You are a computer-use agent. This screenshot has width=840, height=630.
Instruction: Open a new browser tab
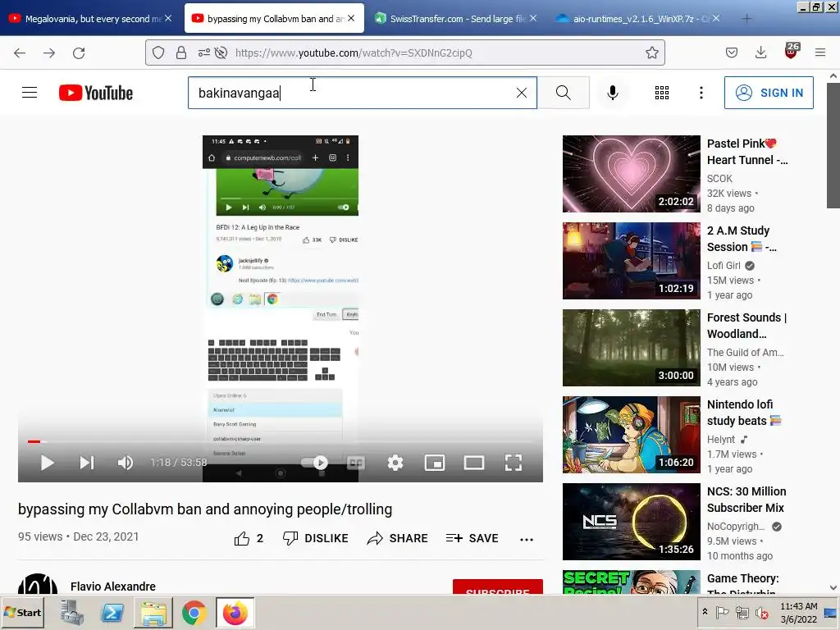coord(746,19)
